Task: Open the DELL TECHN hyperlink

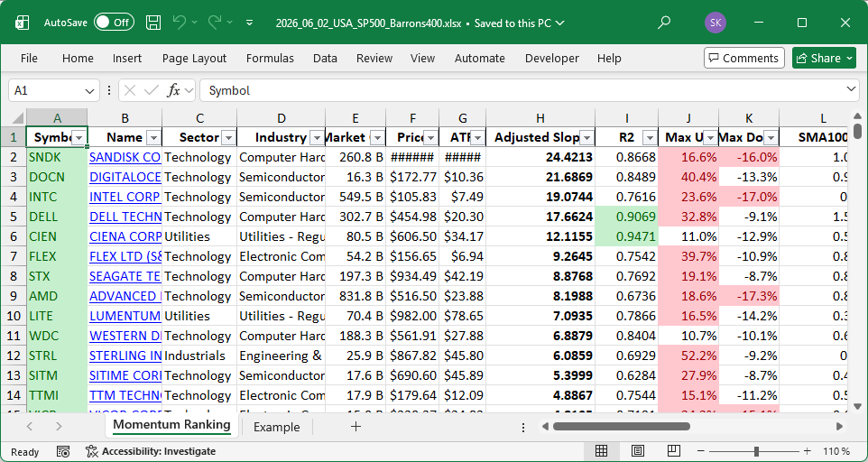Action: [x=125, y=217]
